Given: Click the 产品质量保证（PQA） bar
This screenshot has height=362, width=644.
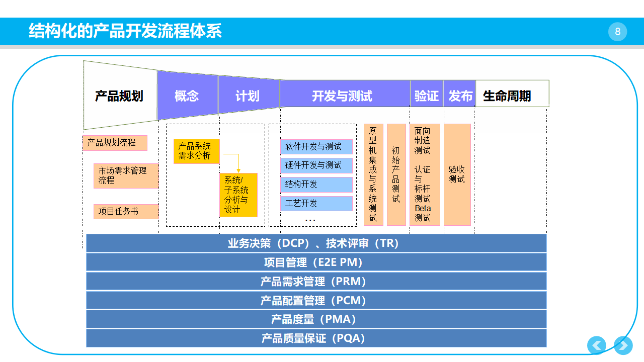Looking at the screenshot, I should point(316,338).
